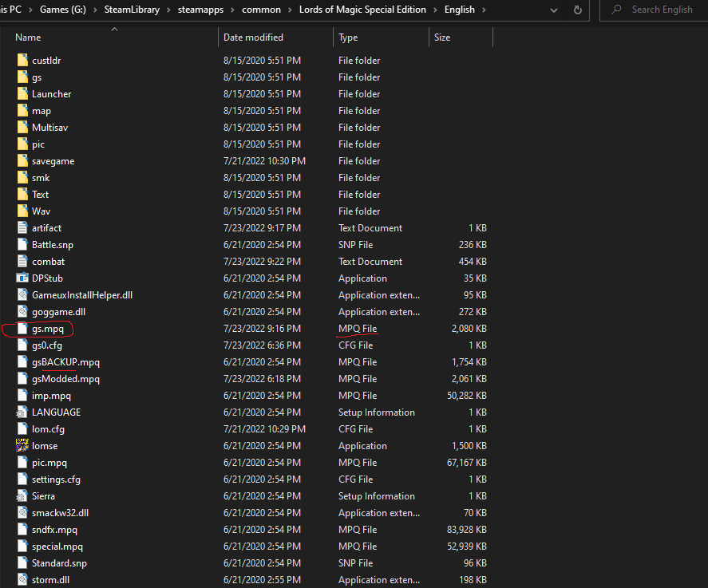Click the search magnifier icon
Image resolution: width=708 pixels, height=588 pixels.
(x=616, y=10)
